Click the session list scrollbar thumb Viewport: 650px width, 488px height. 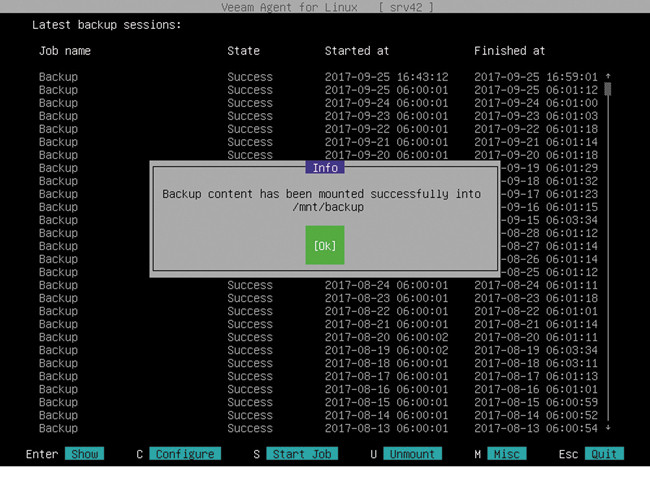click(x=608, y=89)
